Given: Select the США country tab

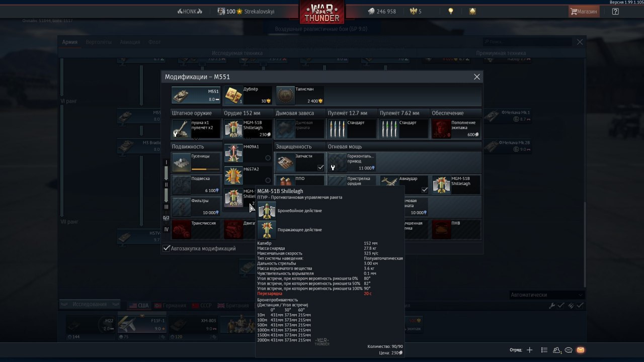Looking at the screenshot, I should pos(139,306).
